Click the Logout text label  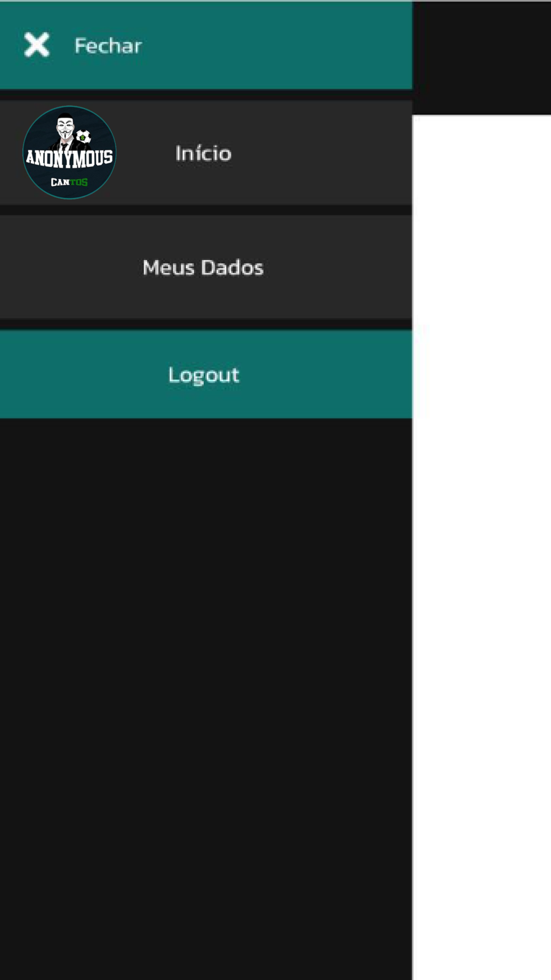point(203,375)
